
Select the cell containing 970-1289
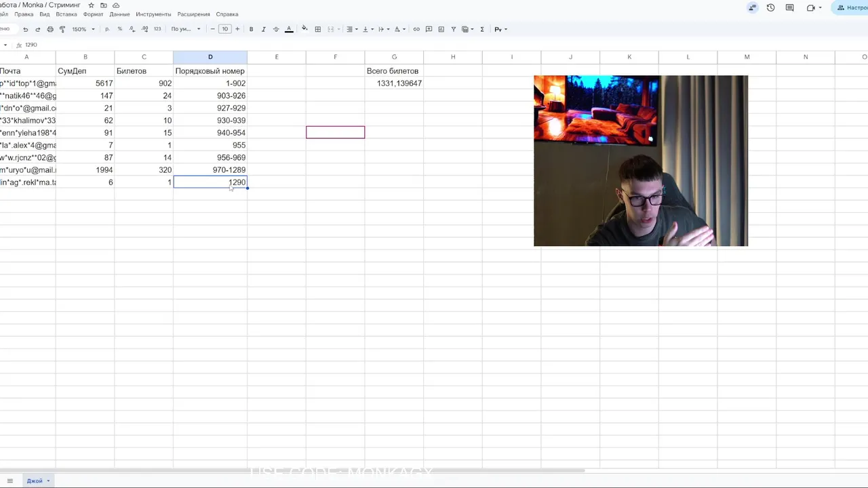[x=210, y=170]
